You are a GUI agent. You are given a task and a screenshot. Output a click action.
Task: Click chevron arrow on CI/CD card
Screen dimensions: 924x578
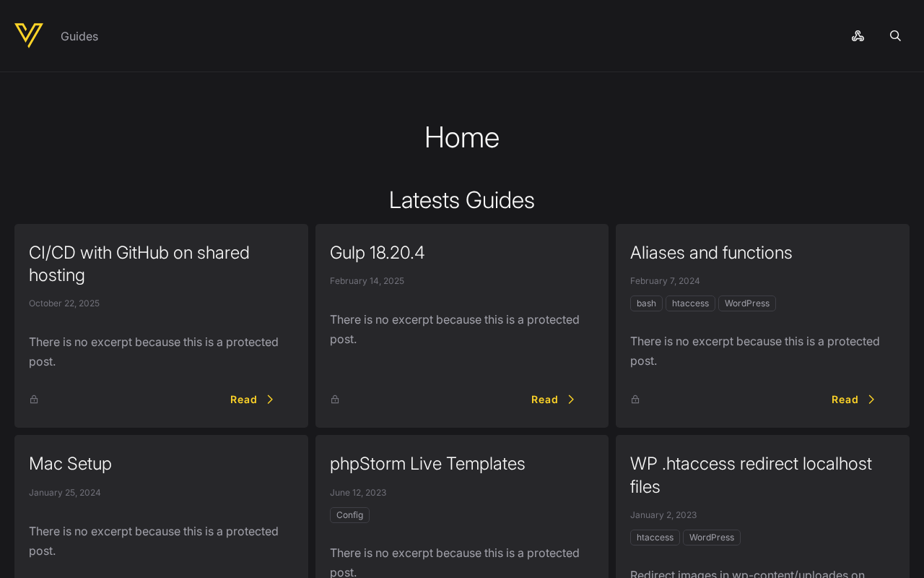270,400
